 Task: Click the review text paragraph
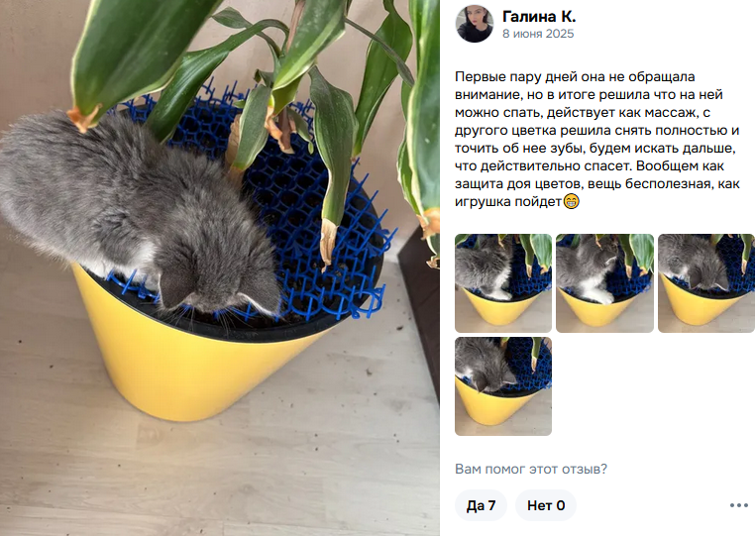coord(596,139)
